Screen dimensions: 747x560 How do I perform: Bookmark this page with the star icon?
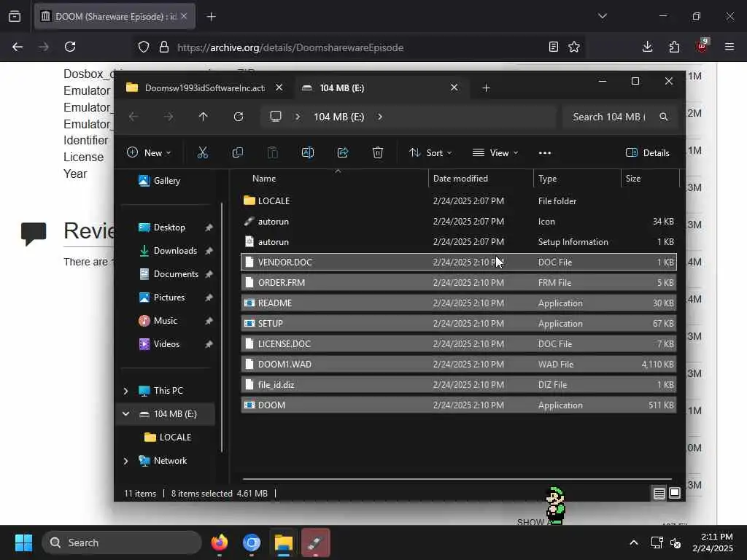(574, 47)
